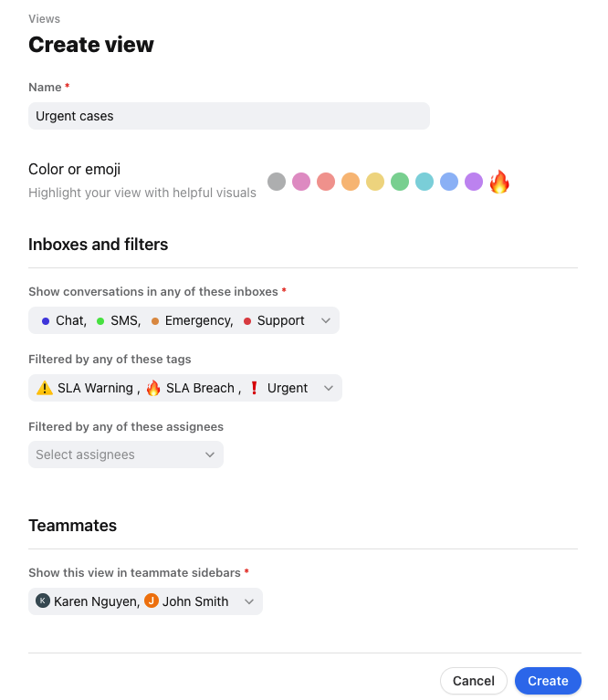Click the Views breadcrumb link
Viewport: 608px width, 700px height.
[x=44, y=19]
